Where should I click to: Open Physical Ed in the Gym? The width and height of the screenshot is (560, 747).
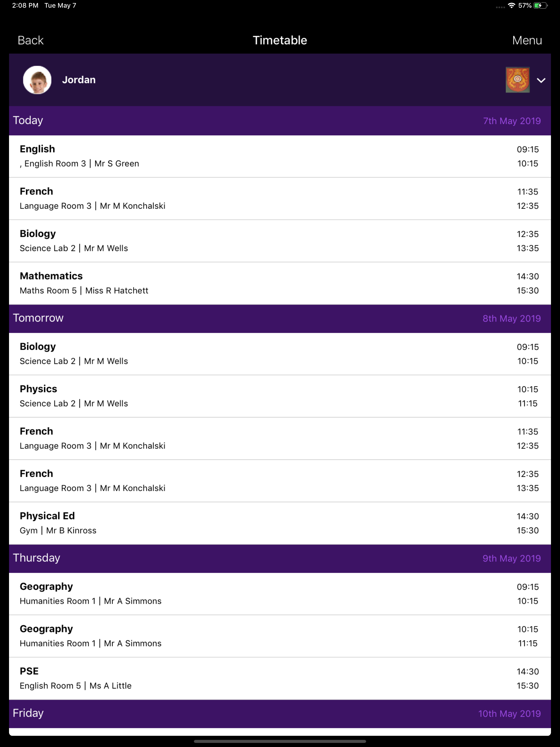(280, 523)
